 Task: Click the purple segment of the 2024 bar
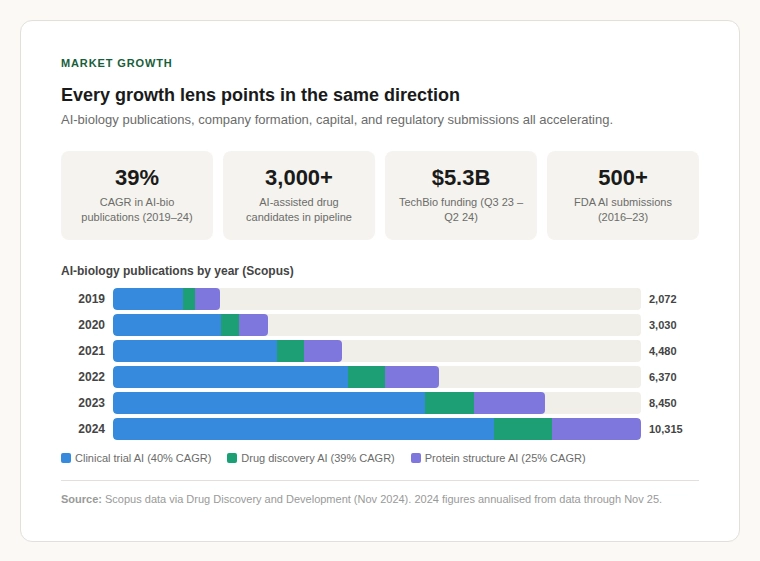596,429
